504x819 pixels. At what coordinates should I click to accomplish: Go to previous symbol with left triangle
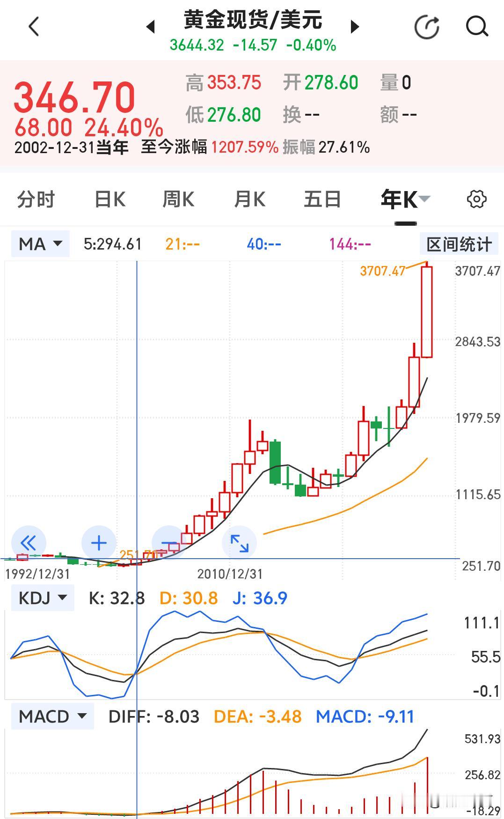(150, 27)
